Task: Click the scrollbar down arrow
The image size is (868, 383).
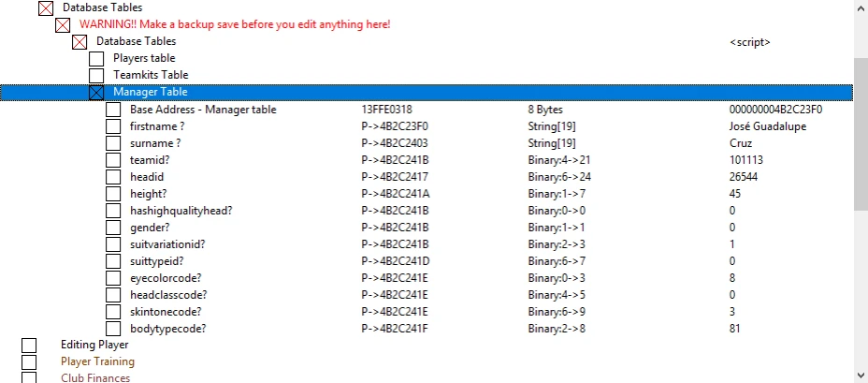Action: [x=861, y=375]
